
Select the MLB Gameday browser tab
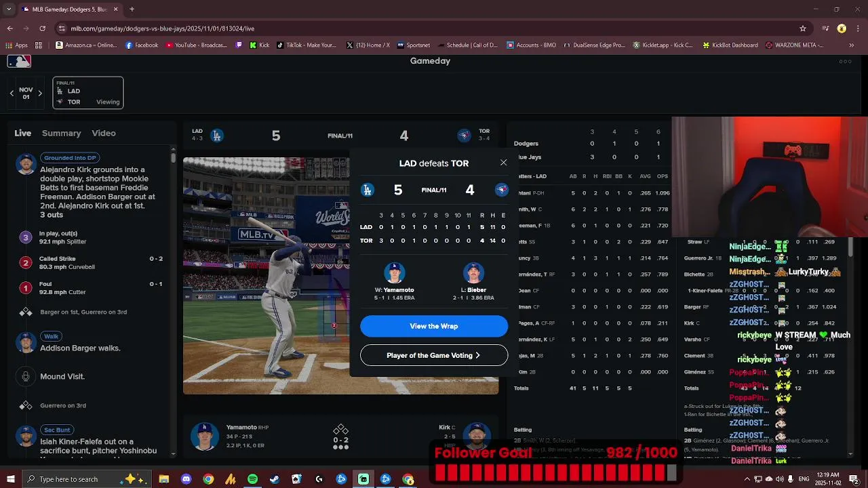coord(71,9)
